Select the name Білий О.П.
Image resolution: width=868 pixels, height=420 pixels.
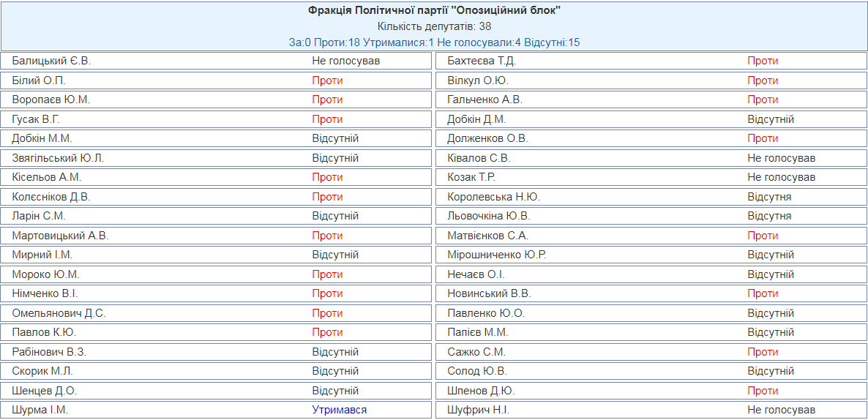(x=39, y=80)
